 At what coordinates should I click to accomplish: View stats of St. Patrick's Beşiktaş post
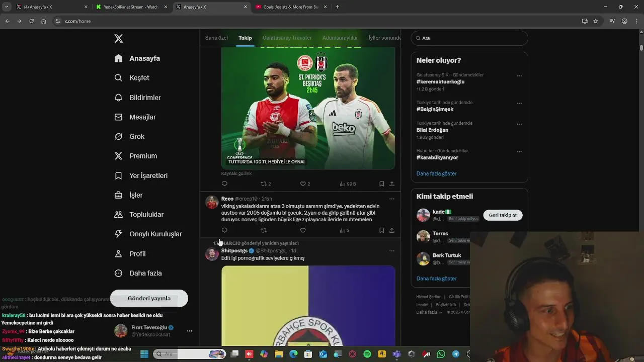(x=347, y=184)
